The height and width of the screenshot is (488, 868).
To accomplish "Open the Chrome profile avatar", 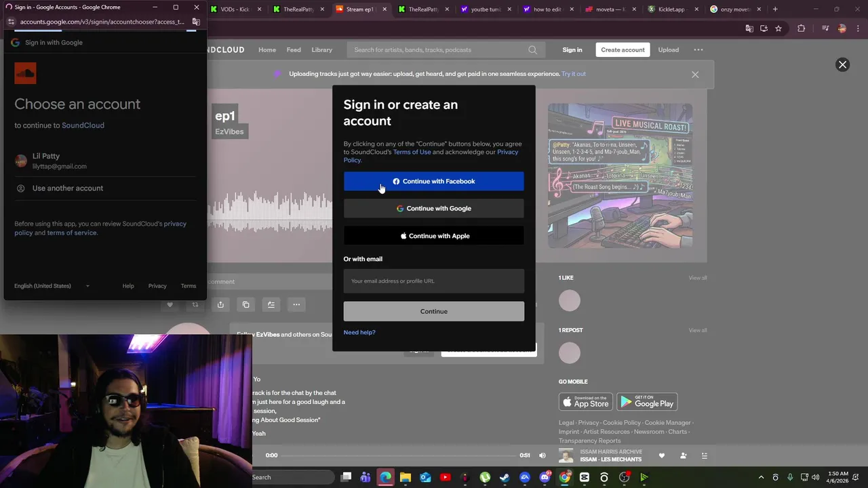I will (x=842, y=28).
